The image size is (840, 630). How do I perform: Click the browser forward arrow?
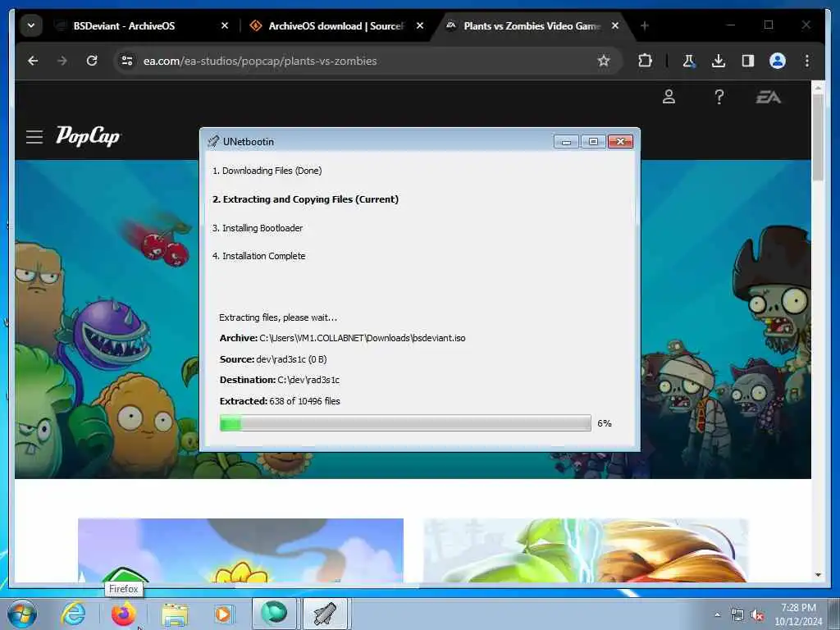click(x=62, y=61)
